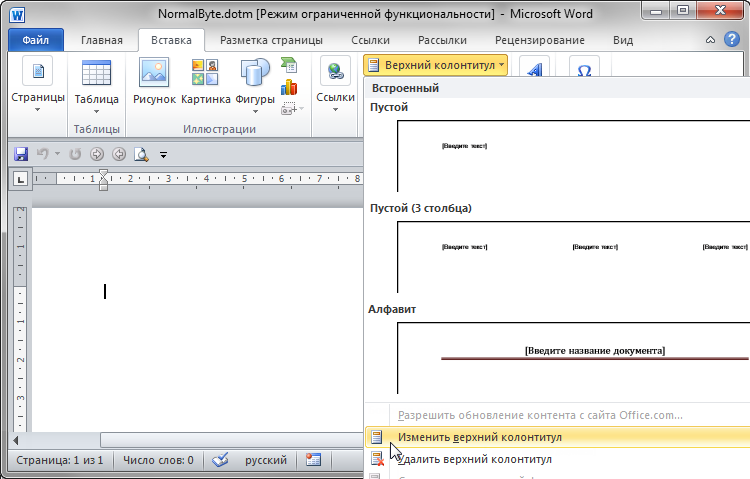Save the document with the floppy icon
The image size is (750, 479).
pyautogui.click(x=21, y=154)
